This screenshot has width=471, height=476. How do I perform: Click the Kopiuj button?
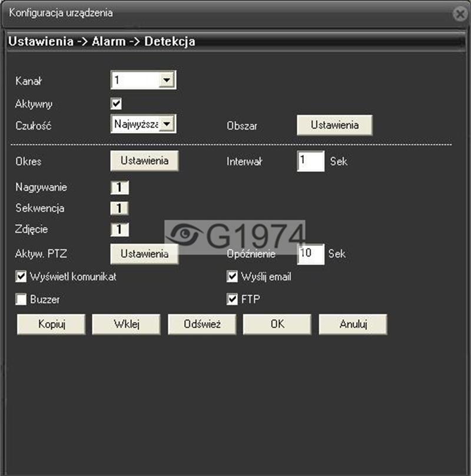point(51,324)
